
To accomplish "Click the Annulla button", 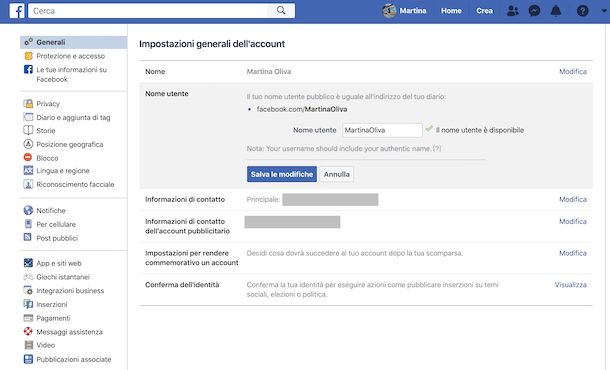I will (x=337, y=174).
